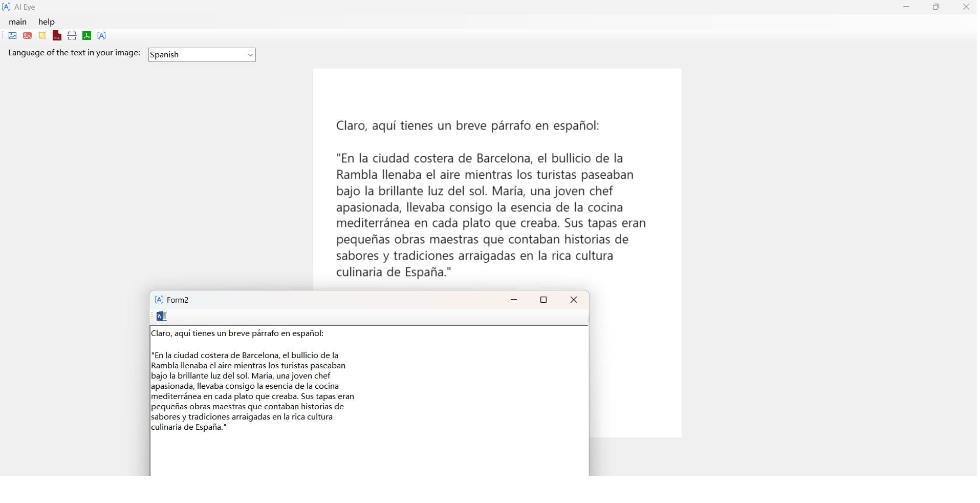Close the Form2 window

point(574,300)
